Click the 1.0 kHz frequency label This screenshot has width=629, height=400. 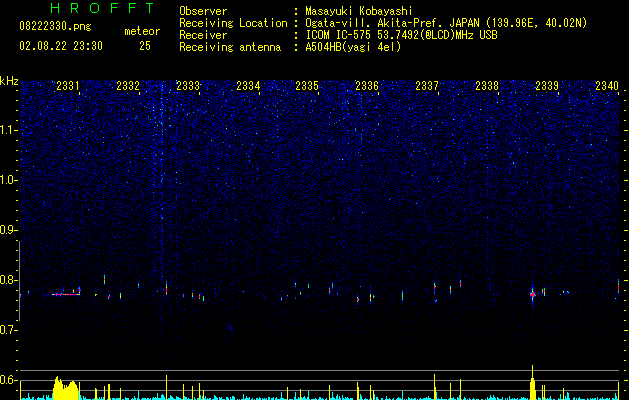9,180
